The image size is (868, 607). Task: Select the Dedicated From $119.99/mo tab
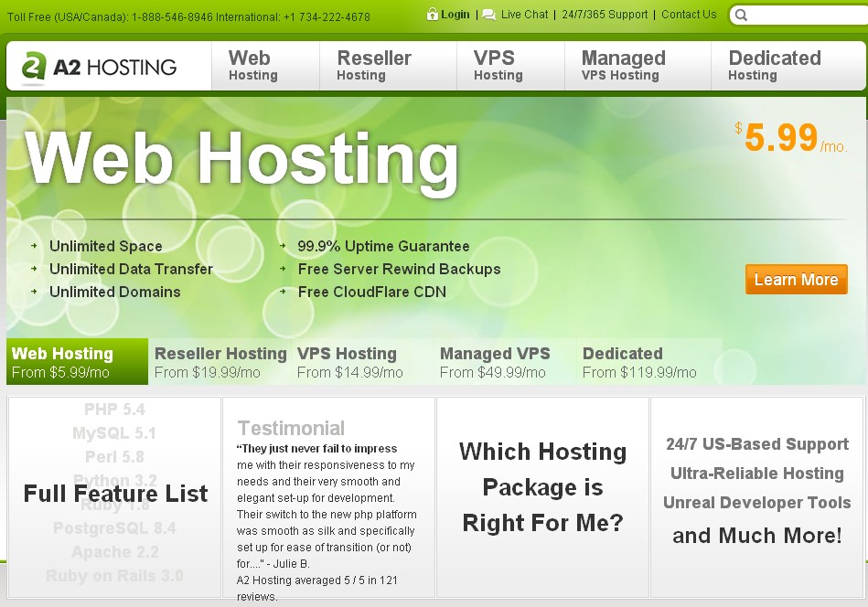648,361
